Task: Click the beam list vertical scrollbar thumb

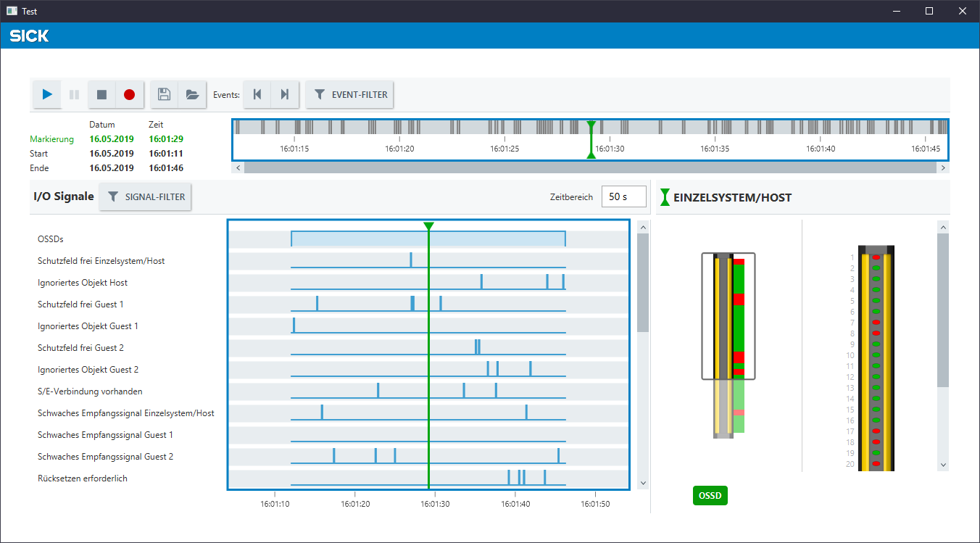Action: (943, 310)
